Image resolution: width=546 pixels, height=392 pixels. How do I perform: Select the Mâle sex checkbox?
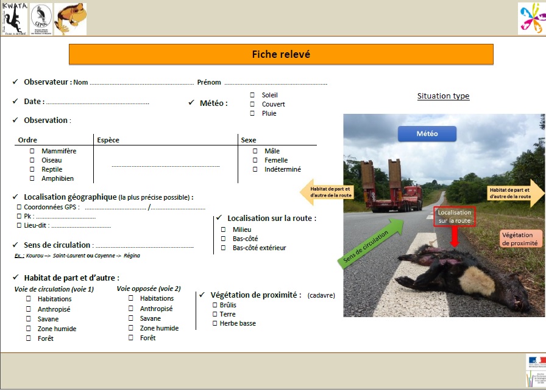[x=255, y=151]
